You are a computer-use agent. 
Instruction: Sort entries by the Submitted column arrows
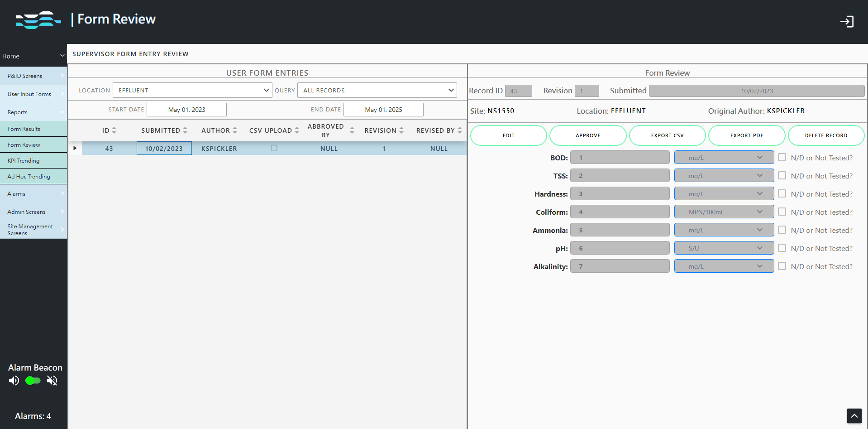coord(185,130)
